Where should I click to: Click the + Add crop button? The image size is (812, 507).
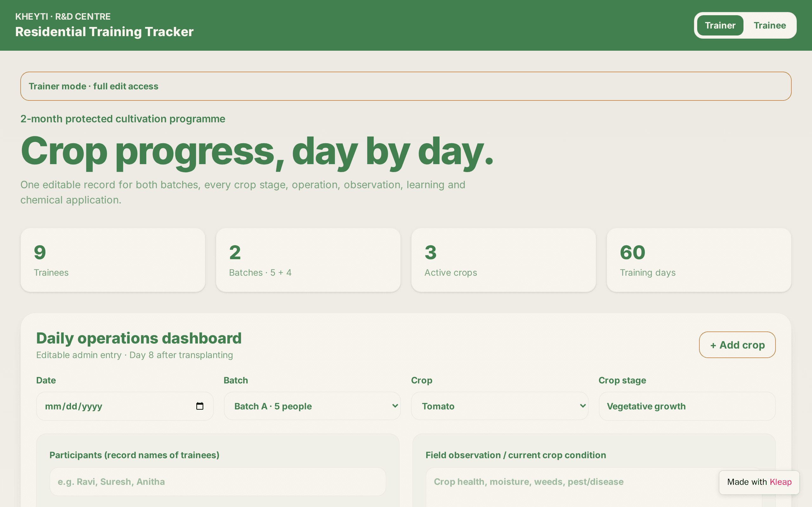(x=737, y=345)
